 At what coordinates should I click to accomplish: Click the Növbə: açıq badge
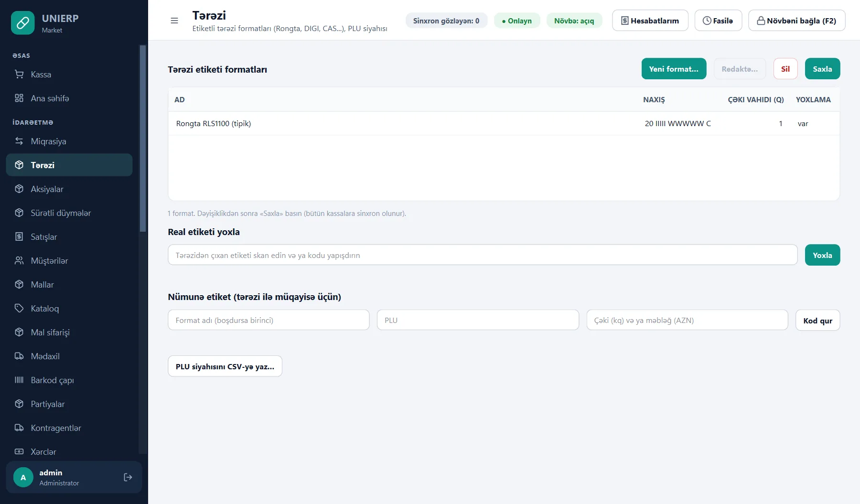tap(574, 21)
